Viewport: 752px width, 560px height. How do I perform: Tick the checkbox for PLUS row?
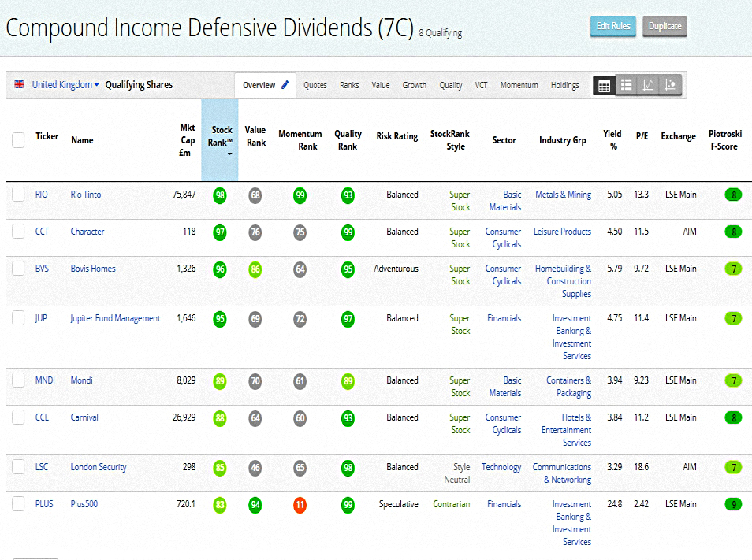18,504
